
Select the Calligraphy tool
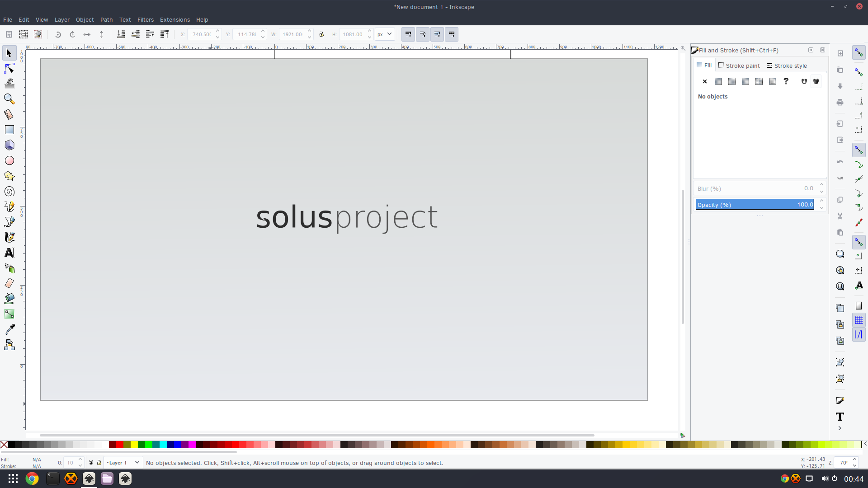click(x=9, y=237)
